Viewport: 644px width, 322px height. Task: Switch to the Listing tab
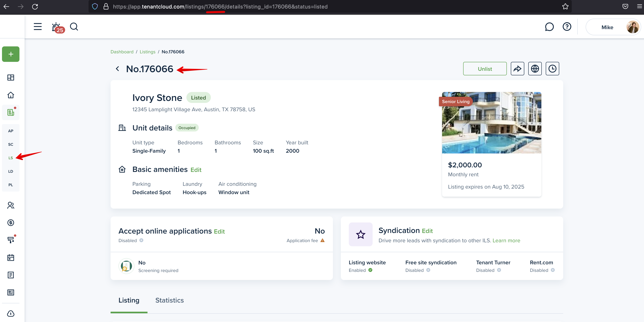pyautogui.click(x=129, y=300)
